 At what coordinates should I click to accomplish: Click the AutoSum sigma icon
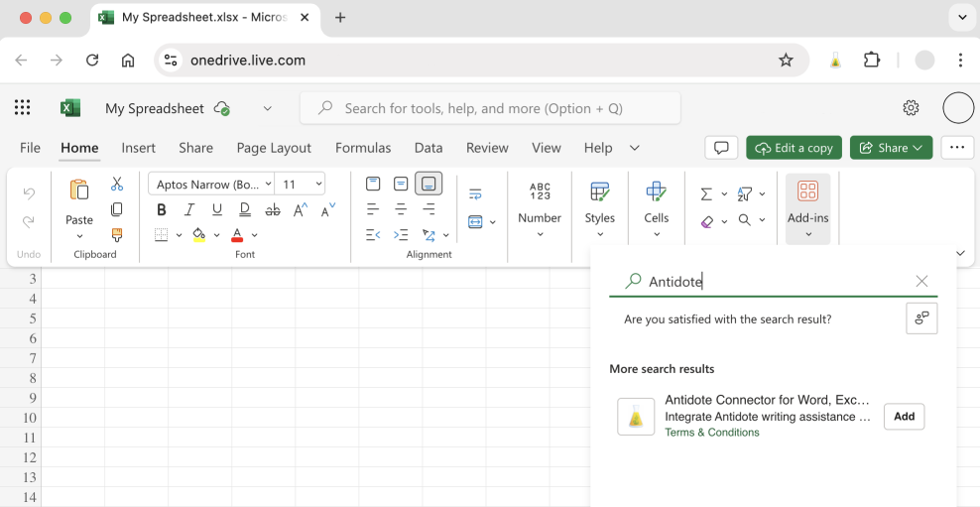[706, 194]
